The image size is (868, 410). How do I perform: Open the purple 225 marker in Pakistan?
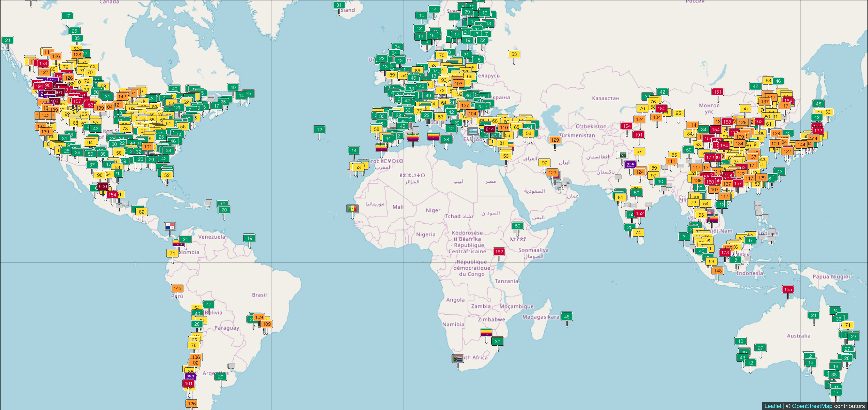(630, 165)
